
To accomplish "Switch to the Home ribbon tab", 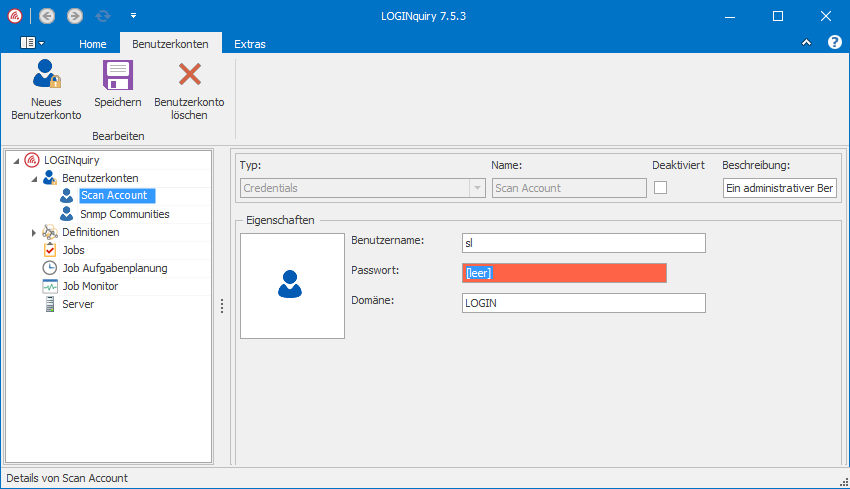I will point(93,44).
